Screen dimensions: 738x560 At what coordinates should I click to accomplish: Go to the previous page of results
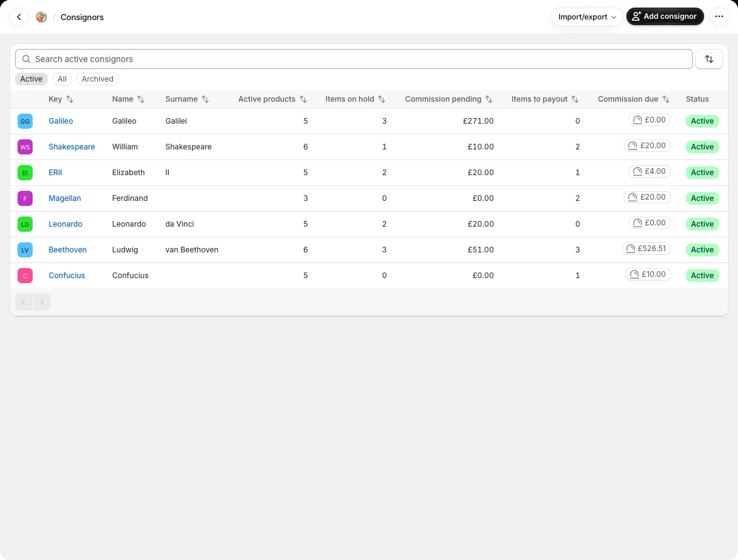tap(24, 302)
